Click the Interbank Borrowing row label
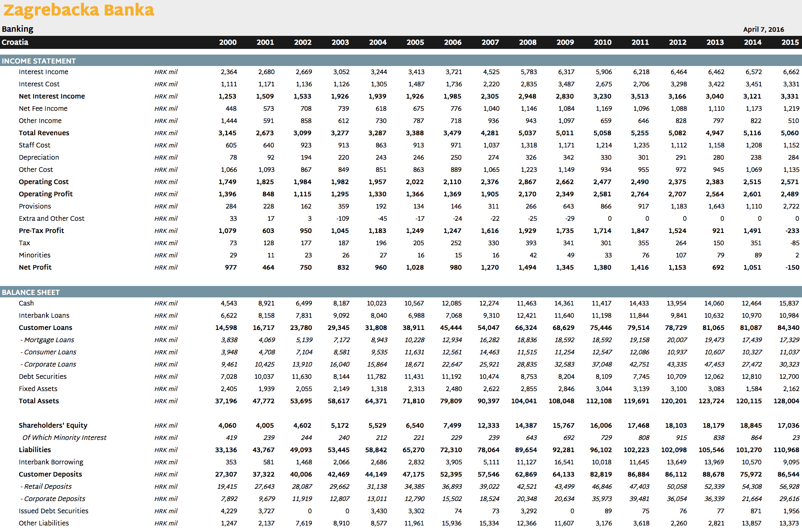This screenshot has width=802, height=532. click(x=51, y=462)
